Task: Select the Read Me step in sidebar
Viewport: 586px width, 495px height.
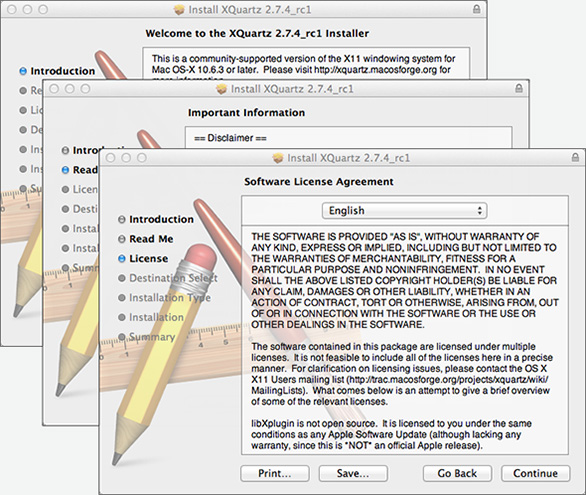Action: 151,239
